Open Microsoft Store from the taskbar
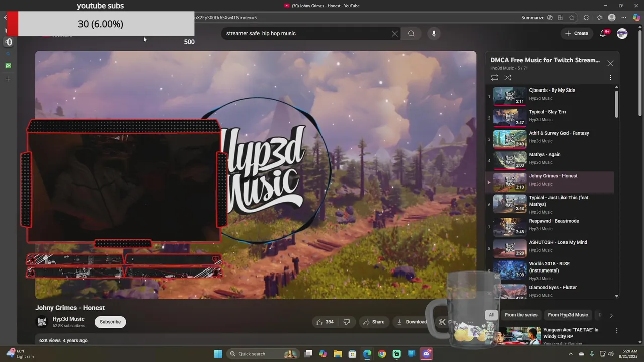The width and height of the screenshot is (644, 362). [352, 354]
